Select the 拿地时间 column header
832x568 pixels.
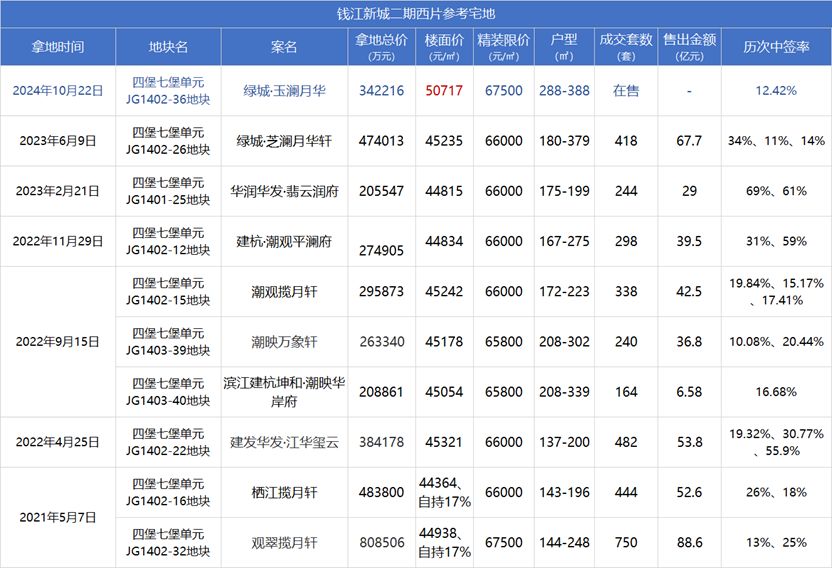coord(58,47)
